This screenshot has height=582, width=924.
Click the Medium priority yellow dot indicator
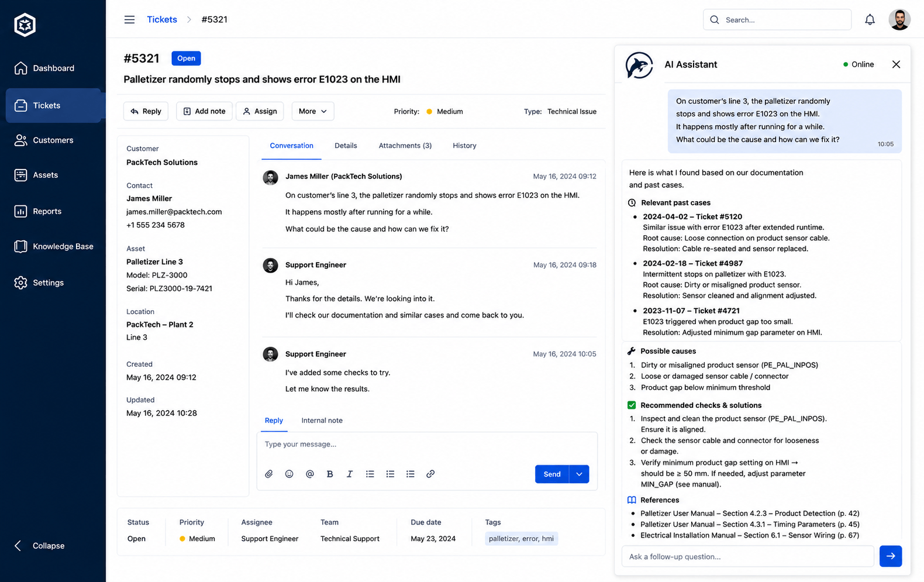(x=429, y=111)
